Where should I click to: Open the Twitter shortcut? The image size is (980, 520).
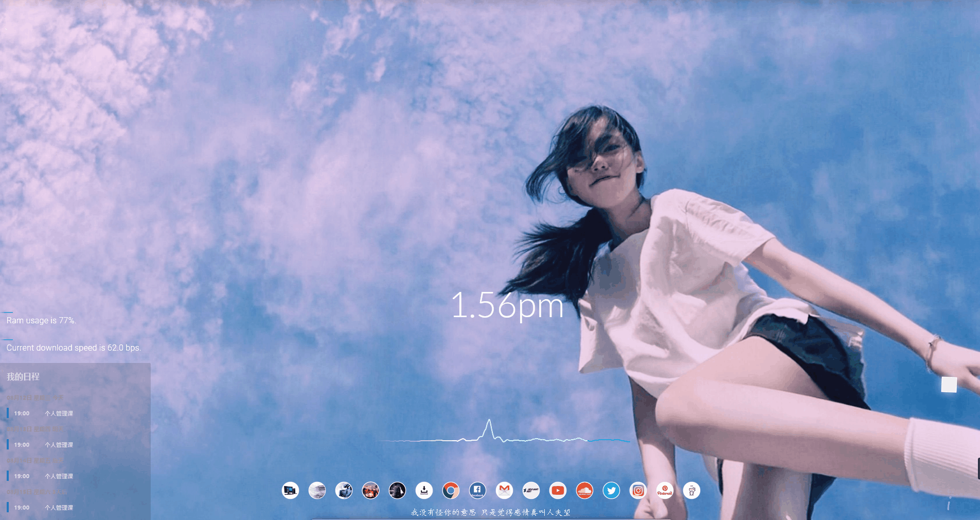point(611,491)
